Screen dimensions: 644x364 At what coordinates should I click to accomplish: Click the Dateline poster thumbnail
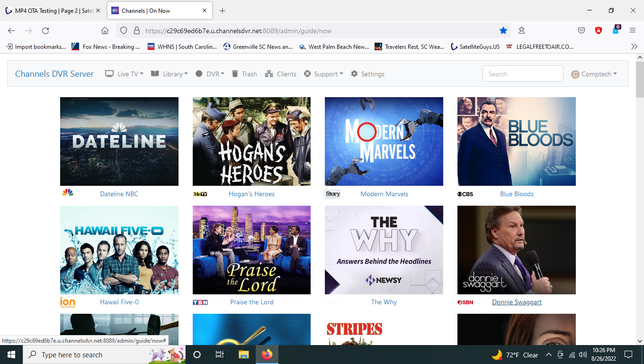119,141
